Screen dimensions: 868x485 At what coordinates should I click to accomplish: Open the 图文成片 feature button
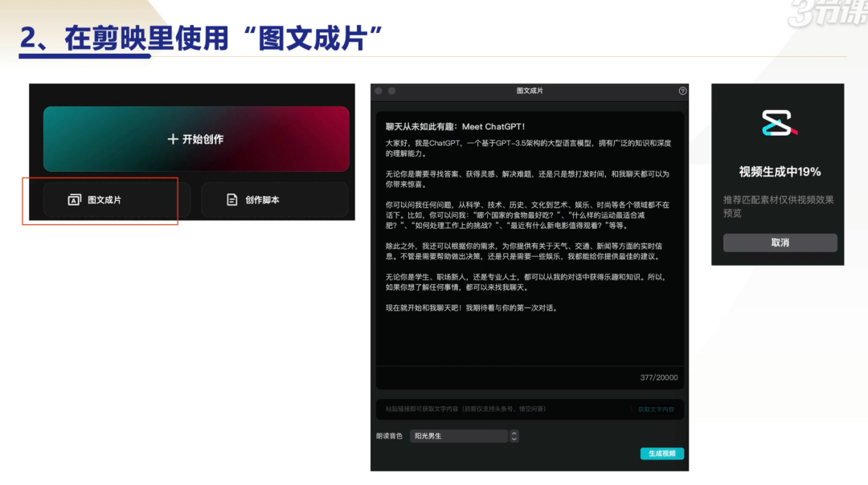click(117, 200)
